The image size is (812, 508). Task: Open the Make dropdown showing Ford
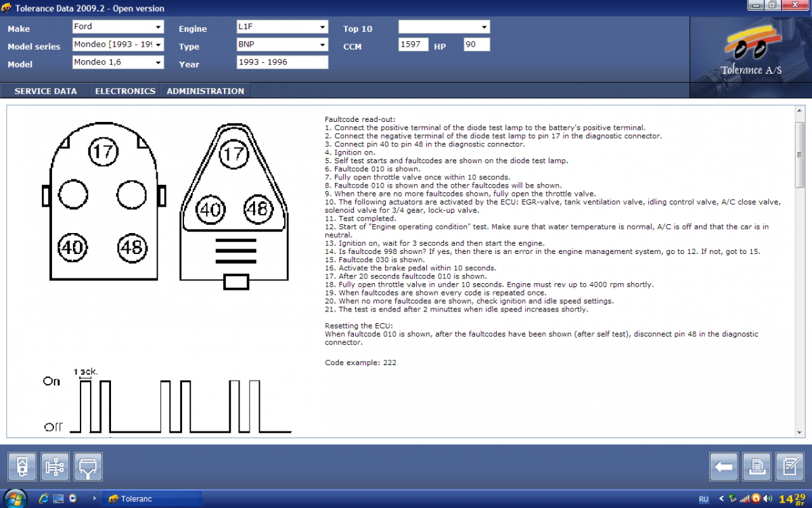[x=118, y=27]
